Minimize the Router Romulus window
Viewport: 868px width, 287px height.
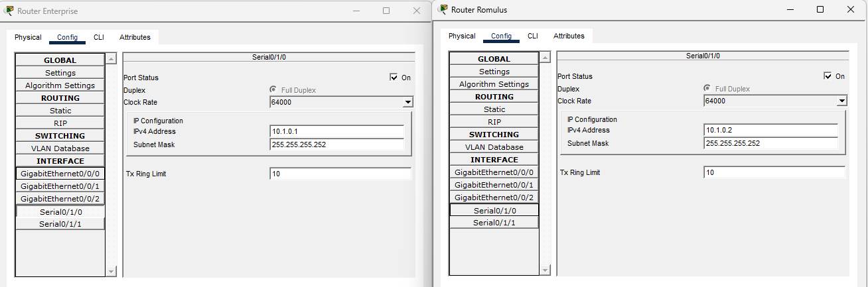click(x=790, y=9)
